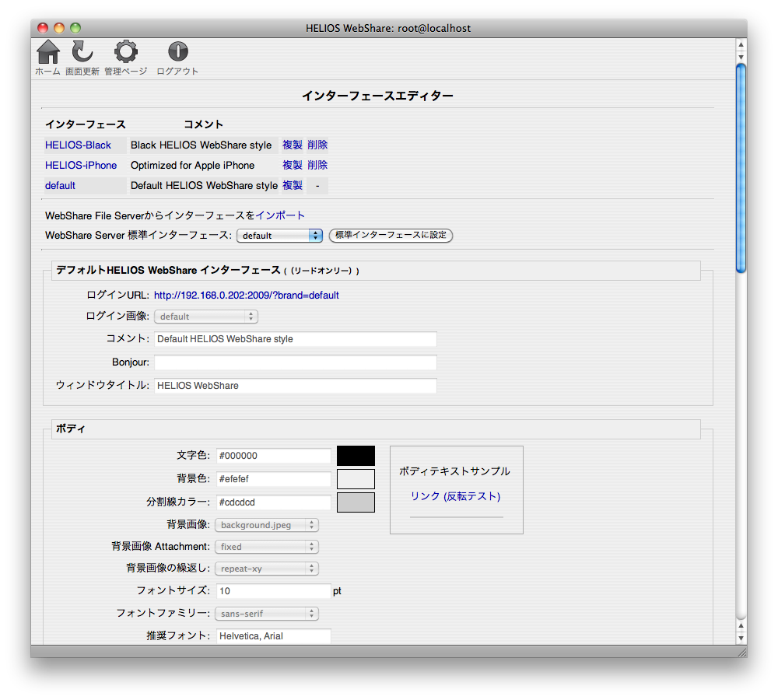
Task: Open the HELIOS-Black interface link
Action: (78, 145)
